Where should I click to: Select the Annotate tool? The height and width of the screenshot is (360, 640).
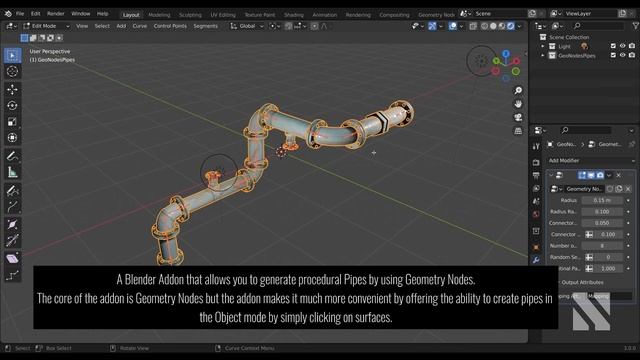12,156
